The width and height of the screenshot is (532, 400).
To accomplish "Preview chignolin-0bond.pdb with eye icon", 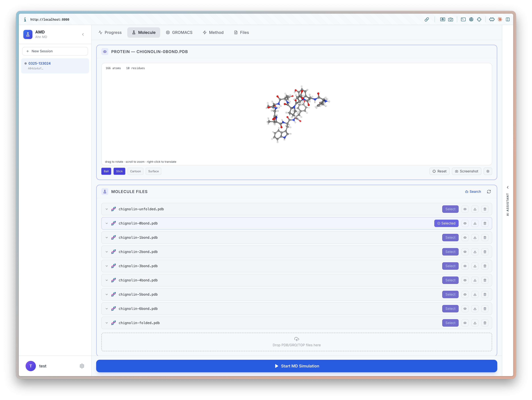I will (465, 223).
